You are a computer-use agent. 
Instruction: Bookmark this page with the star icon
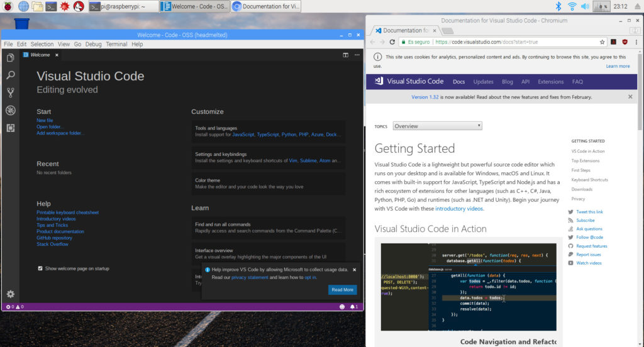coord(602,42)
